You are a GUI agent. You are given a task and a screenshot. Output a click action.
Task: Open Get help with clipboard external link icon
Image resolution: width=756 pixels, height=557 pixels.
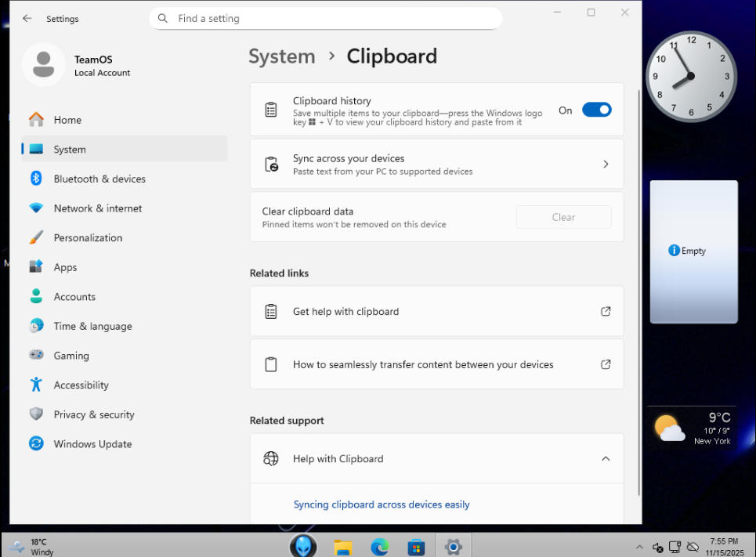605,312
